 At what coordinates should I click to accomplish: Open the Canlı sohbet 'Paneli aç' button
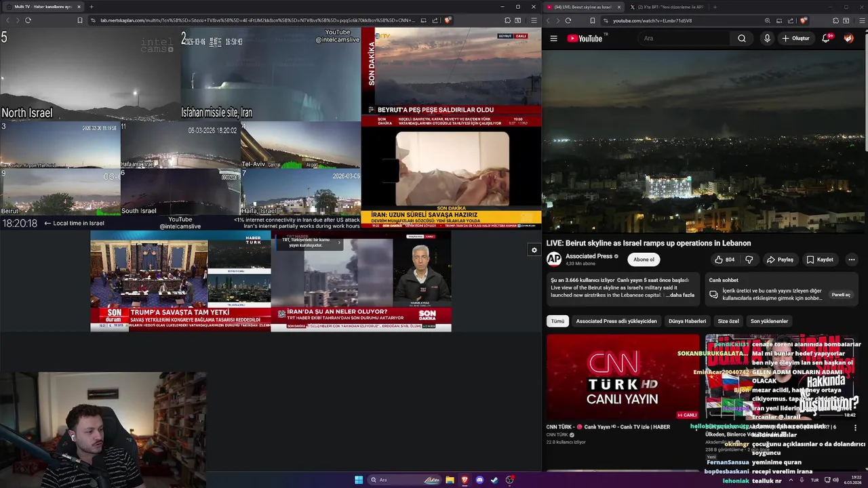[x=841, y=295]
